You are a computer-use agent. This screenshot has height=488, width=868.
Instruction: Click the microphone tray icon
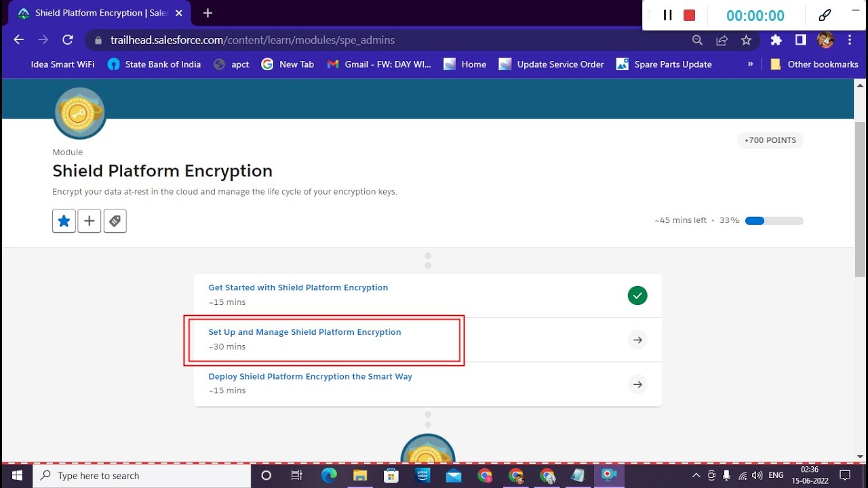[x=726, y=475]
